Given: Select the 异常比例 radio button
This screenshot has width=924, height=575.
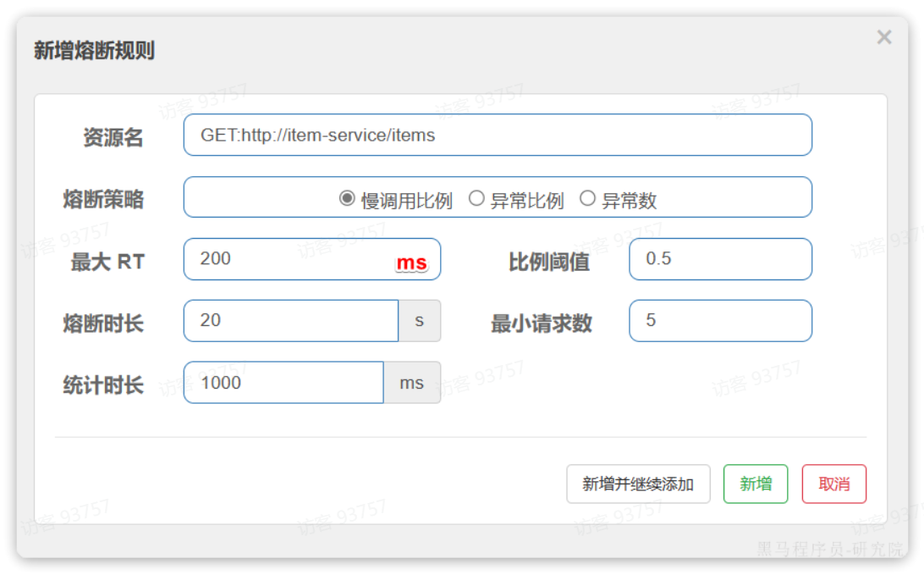Looking at the screenshot, I should point(476,198).
